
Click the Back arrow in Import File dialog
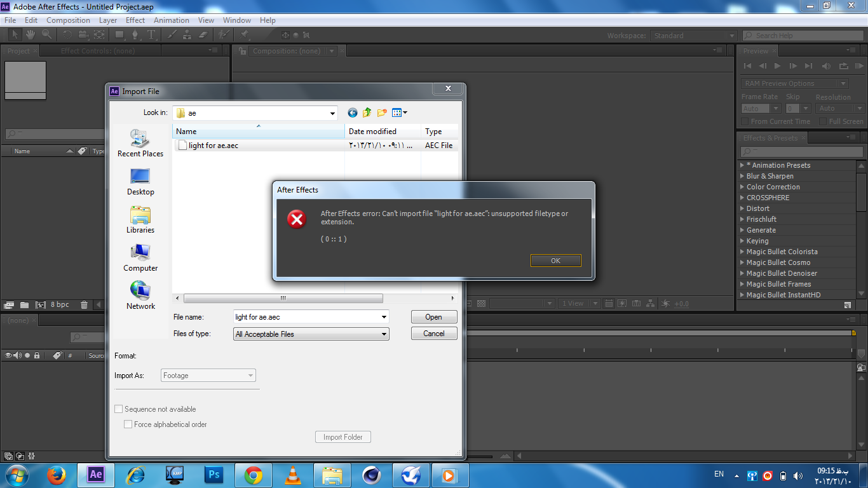click(x=353, y=112)
